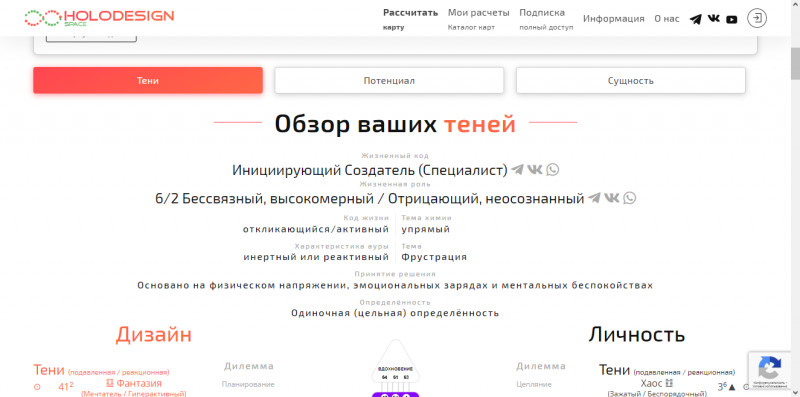The width and height of the screenshot is (800, 397).
Task: Click the login icon in the header
Action: pyautogui.click(x=757, y=18)
